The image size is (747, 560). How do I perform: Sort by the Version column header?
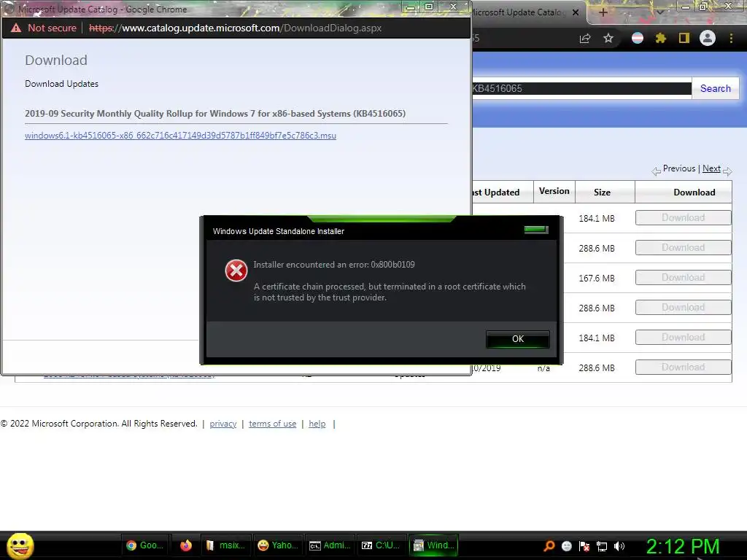click(x=554, y=191)
